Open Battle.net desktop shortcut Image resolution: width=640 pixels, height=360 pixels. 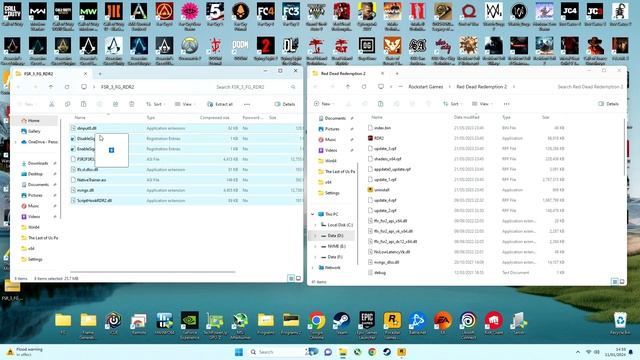click(x=417, y=324)
